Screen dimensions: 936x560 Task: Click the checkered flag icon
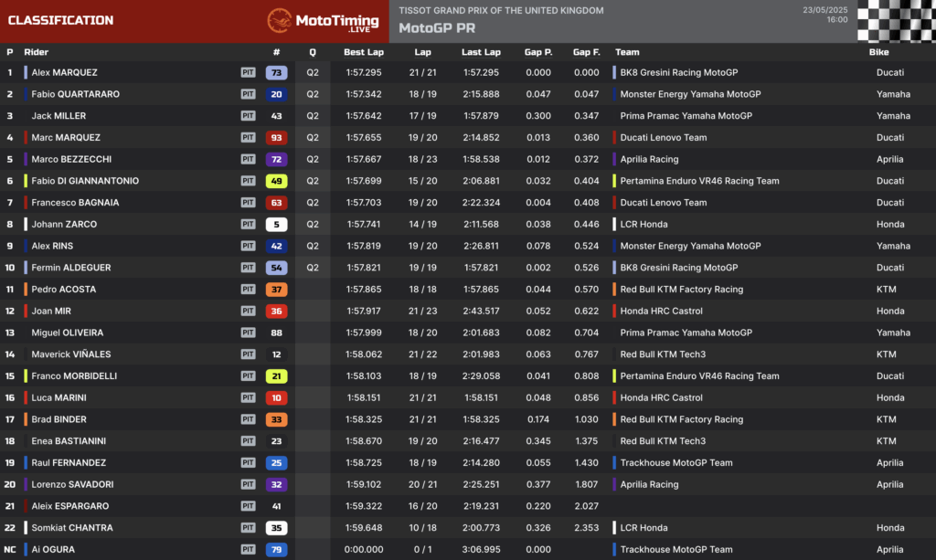897,21
